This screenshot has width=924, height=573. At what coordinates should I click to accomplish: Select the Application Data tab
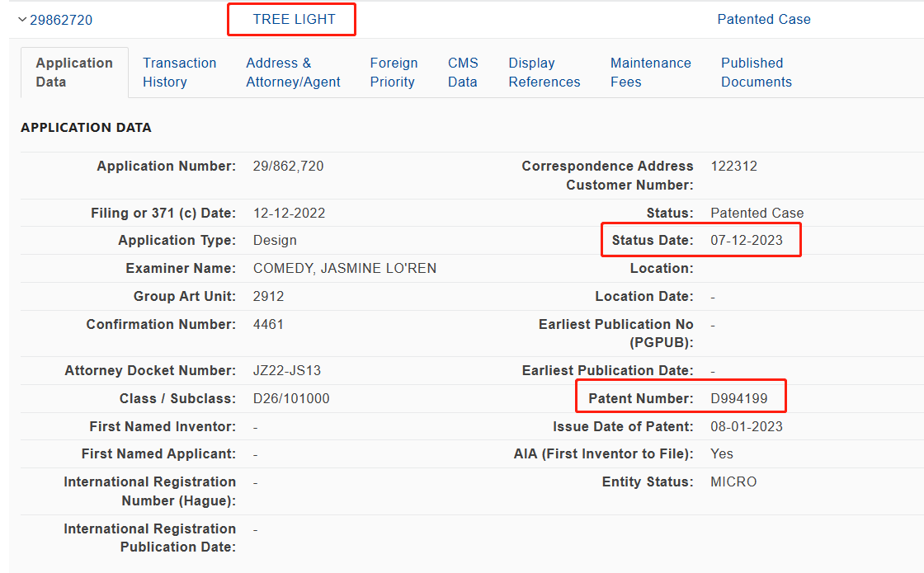pos(74,73)
